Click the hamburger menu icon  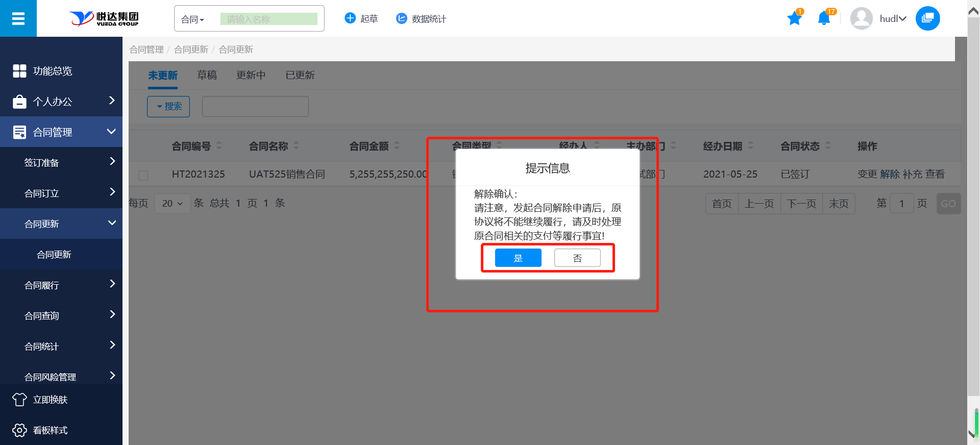pyautogui.click(x=18, y=19)
